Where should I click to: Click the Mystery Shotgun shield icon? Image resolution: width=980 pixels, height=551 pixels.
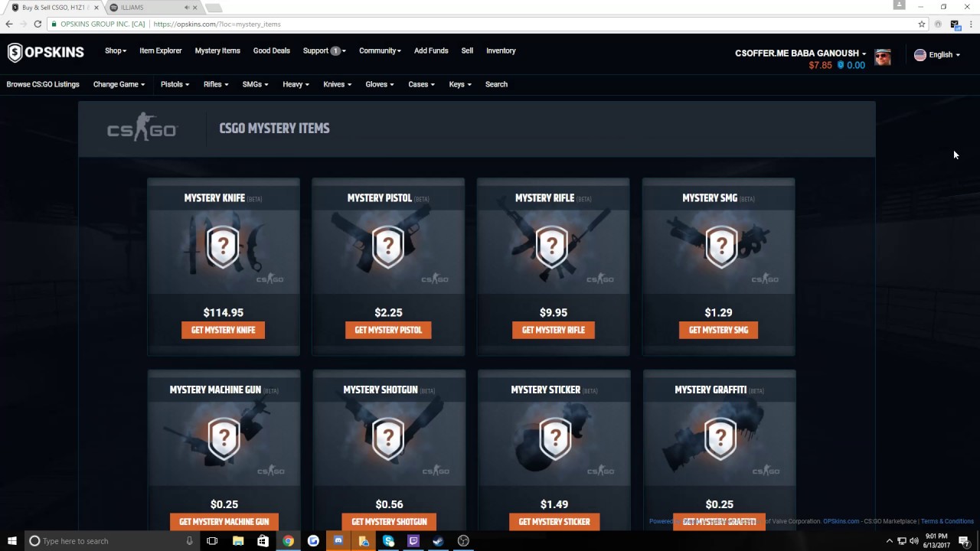(389, 438)
